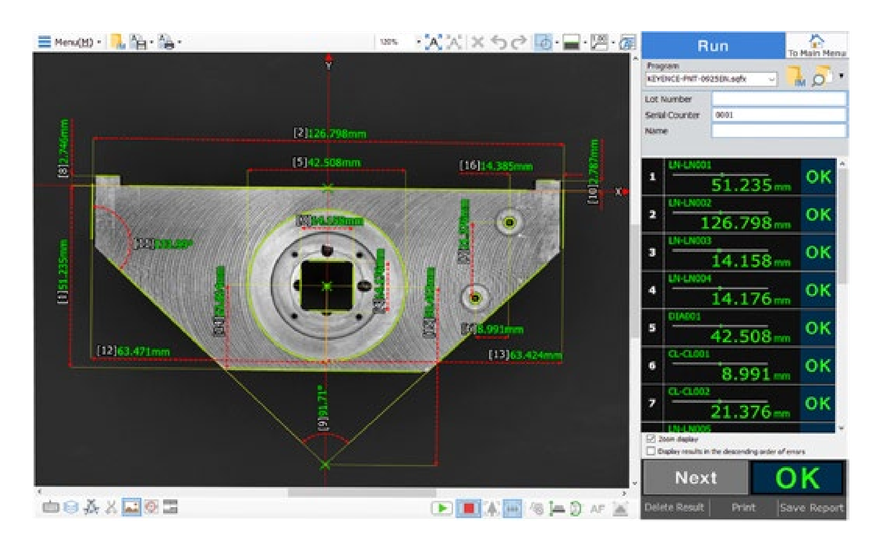Click the first bottom-left stage icon

[x=51, y=507]
